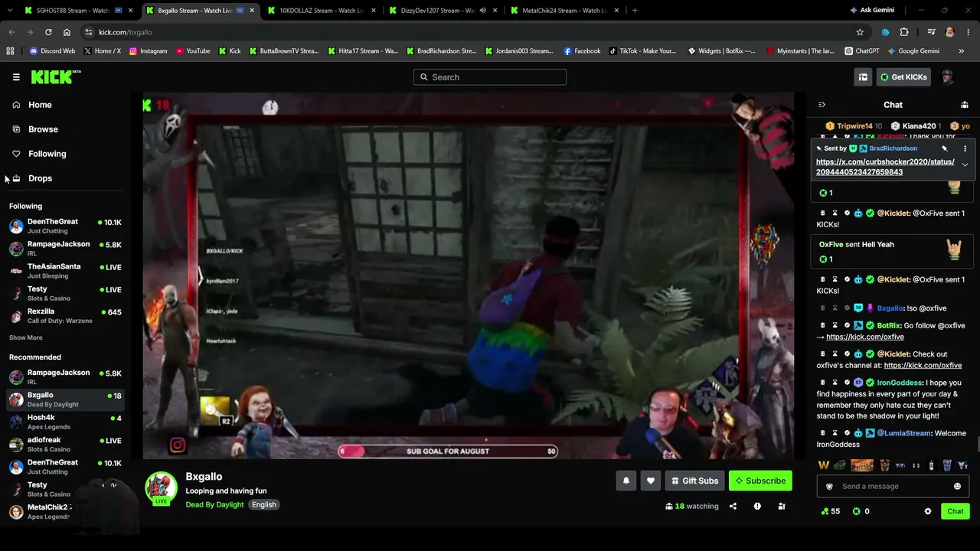Click the English language tag

pos(264,504)
